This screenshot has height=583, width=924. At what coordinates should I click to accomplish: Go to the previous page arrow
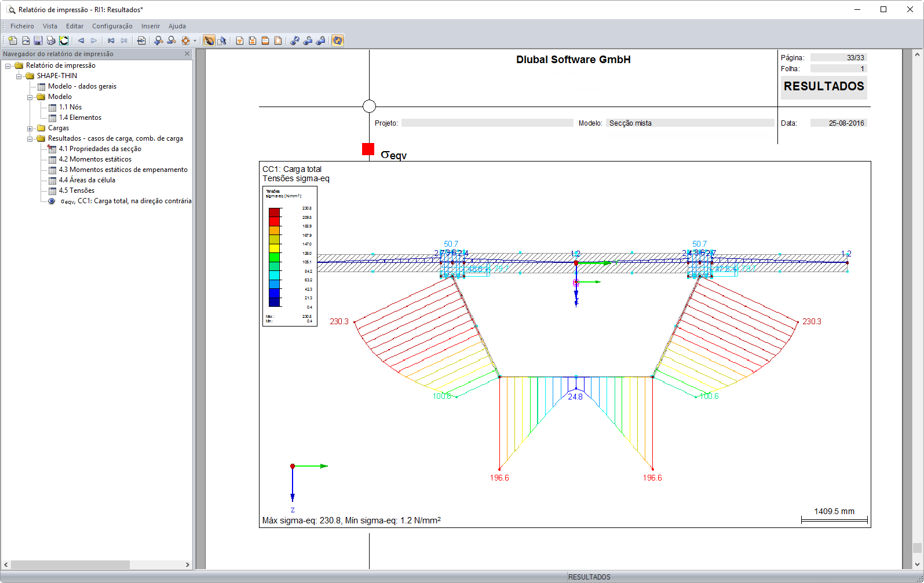pyautogui.click(x=81, y=41)
